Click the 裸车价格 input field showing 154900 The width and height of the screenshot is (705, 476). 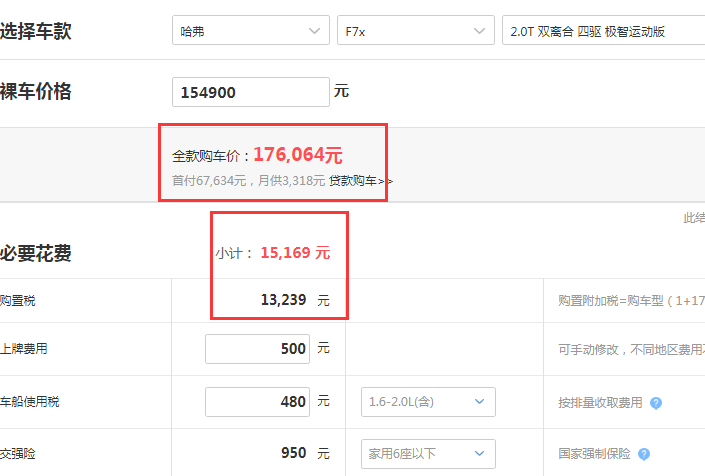(x=251, y=92)
